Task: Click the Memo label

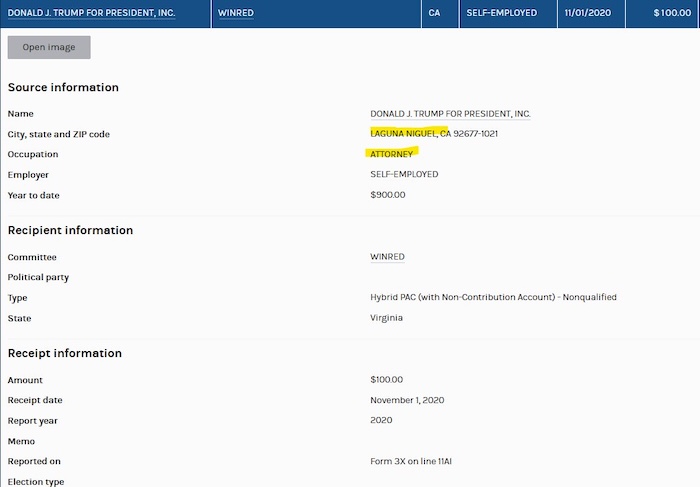Action: point(21,441)
